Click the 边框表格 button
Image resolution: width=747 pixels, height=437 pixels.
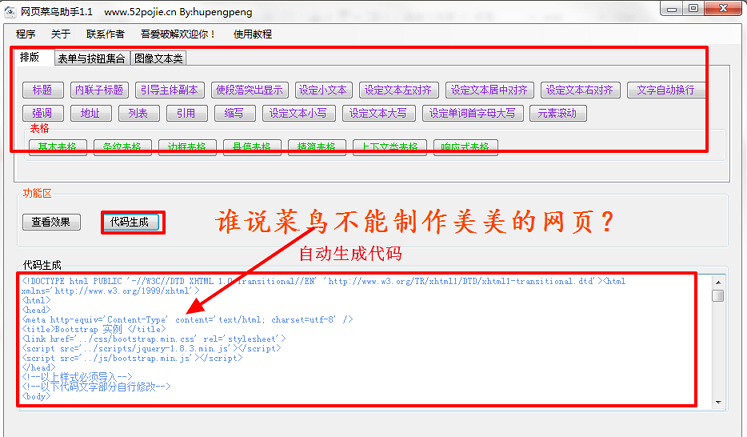(x=187, y=147)
